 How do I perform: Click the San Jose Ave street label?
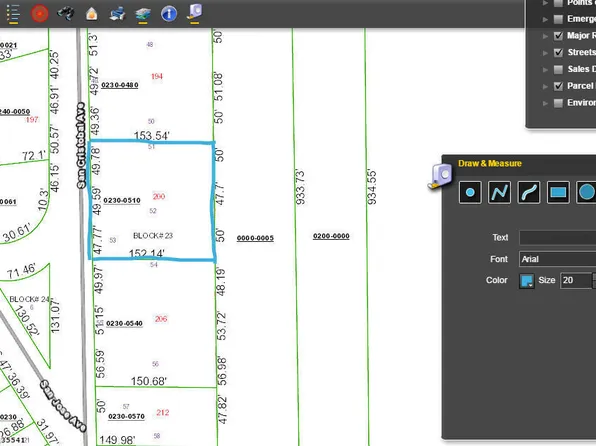pos(63,406)
